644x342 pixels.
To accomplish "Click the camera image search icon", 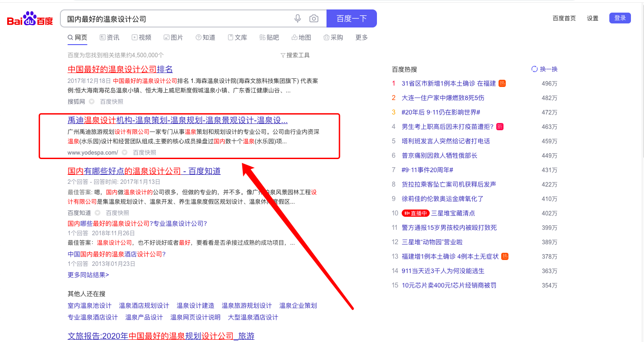I will click(314, 18).
